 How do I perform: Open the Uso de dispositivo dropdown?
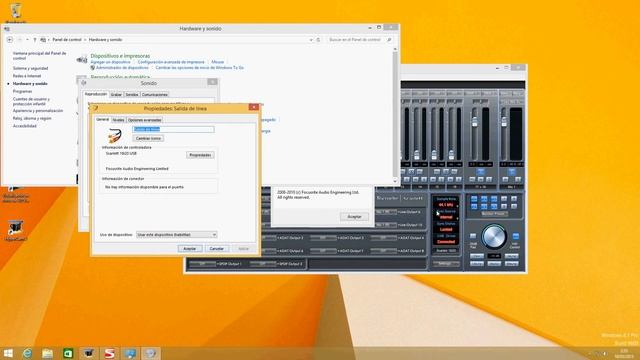(177, 235)
